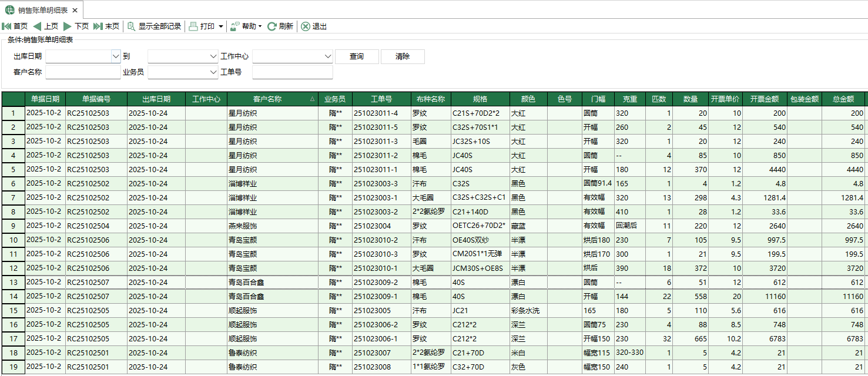Expand the 工作中心 dropdown list
The width and height of the screenshot is (868, 376).
tap(327, 56)
